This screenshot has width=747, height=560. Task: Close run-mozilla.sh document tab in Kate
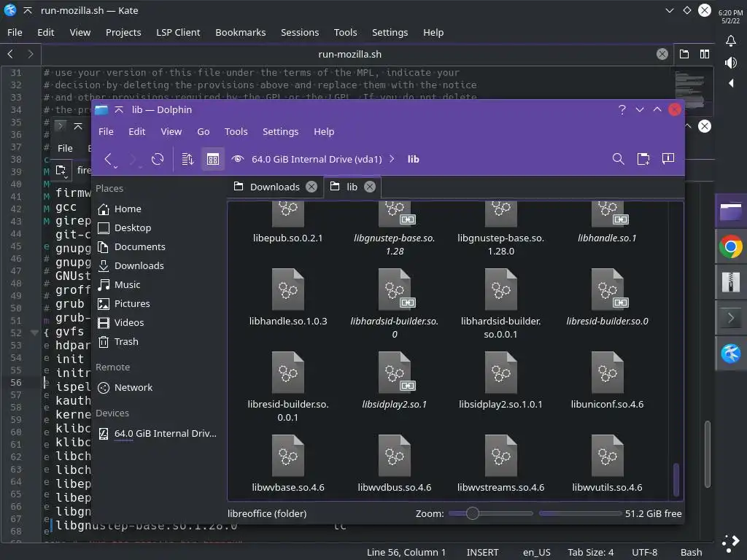click(662, 54)
